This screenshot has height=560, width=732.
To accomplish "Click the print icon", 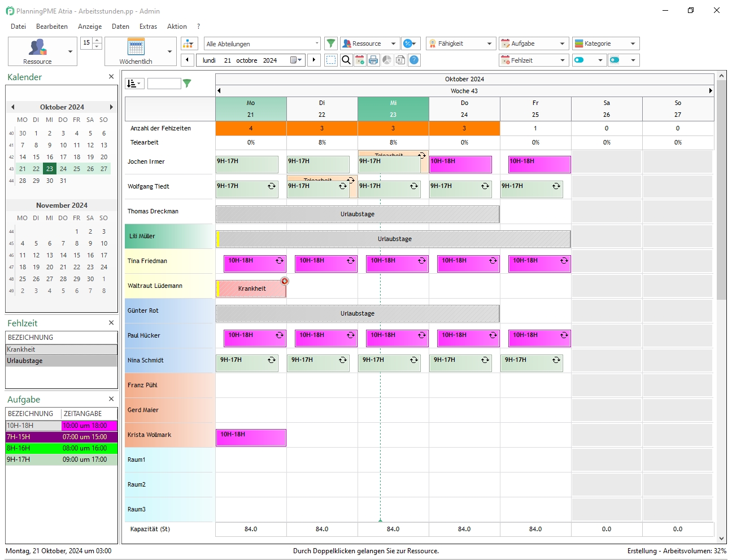I will click(373, 60).
